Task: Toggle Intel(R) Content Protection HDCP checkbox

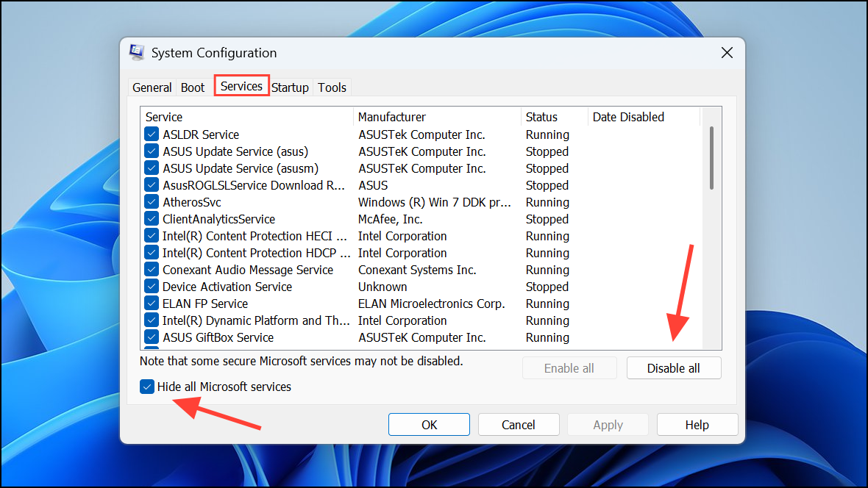Action: (x=151, y=252)
